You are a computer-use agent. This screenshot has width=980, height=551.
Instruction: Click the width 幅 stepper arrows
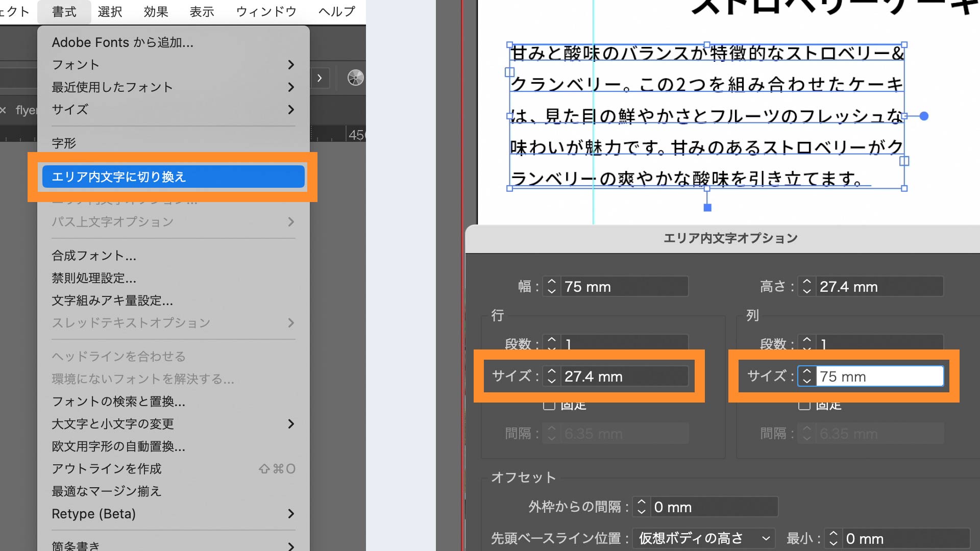(x=551, y=286)
